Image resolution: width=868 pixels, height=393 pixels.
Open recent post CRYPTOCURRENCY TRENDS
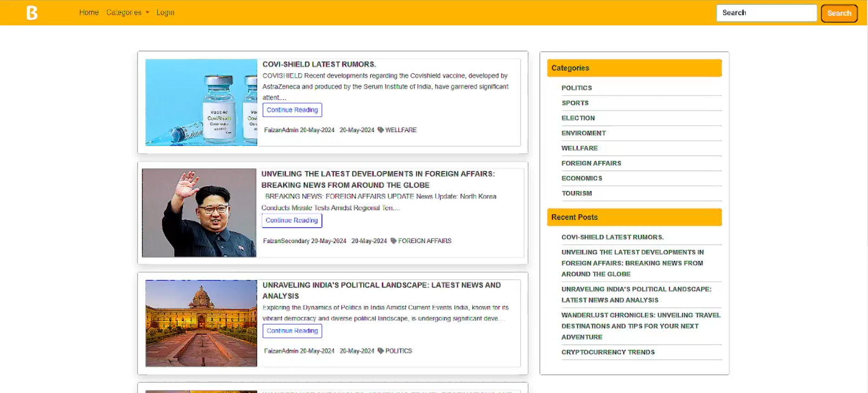pos(608,353)
